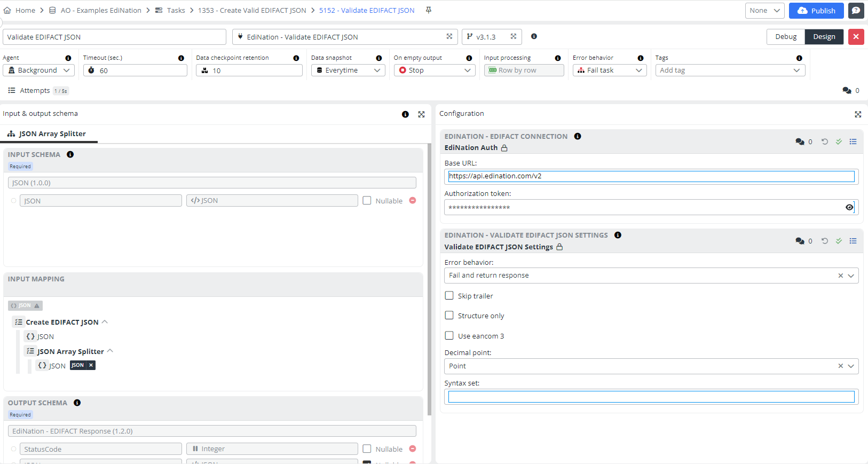Remove the JSON input schema row

[x=412, y=201]
